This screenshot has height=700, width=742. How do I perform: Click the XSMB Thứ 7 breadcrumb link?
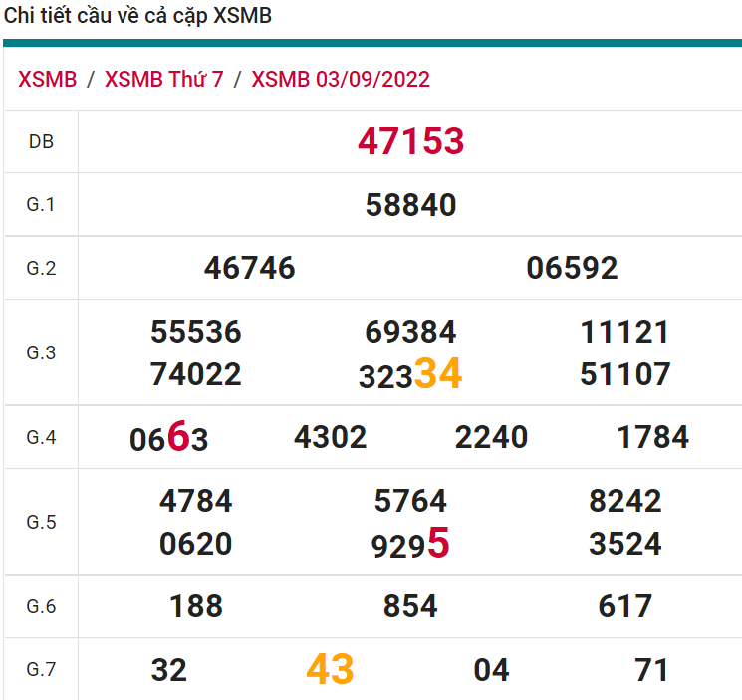[x=163, y=80]
